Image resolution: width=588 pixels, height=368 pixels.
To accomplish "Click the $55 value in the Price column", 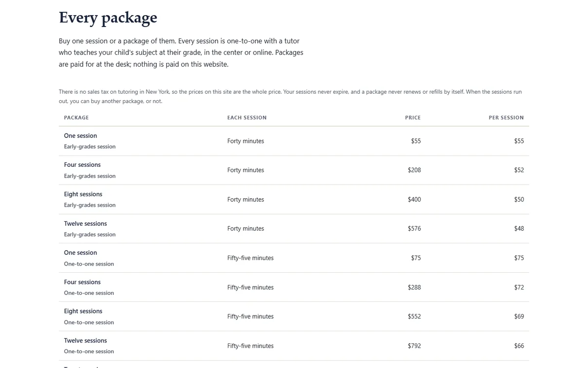I will [416, 141].
